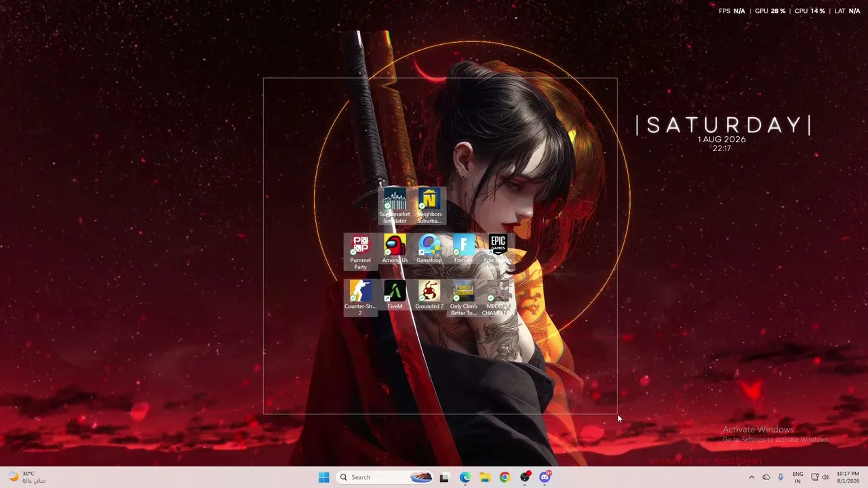Open Discord from the taskbar
The image size is (868, 488).
click(545, 477)
